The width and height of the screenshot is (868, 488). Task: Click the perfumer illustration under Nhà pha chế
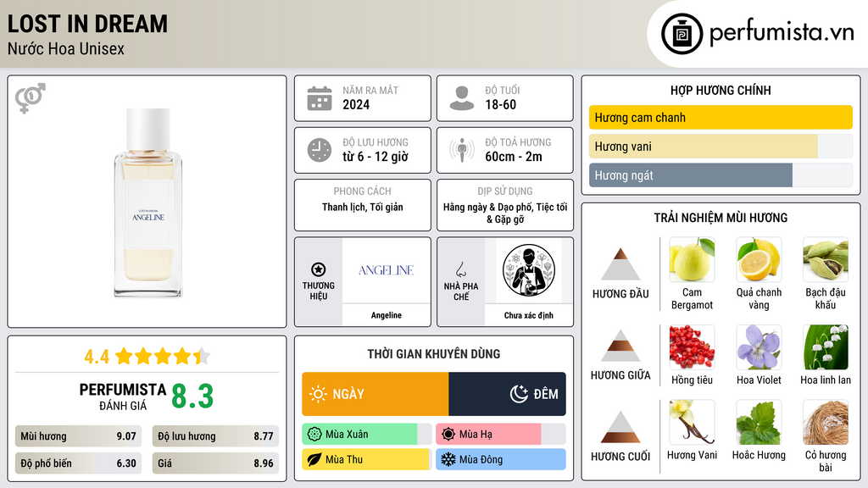[x=529, y=270]
